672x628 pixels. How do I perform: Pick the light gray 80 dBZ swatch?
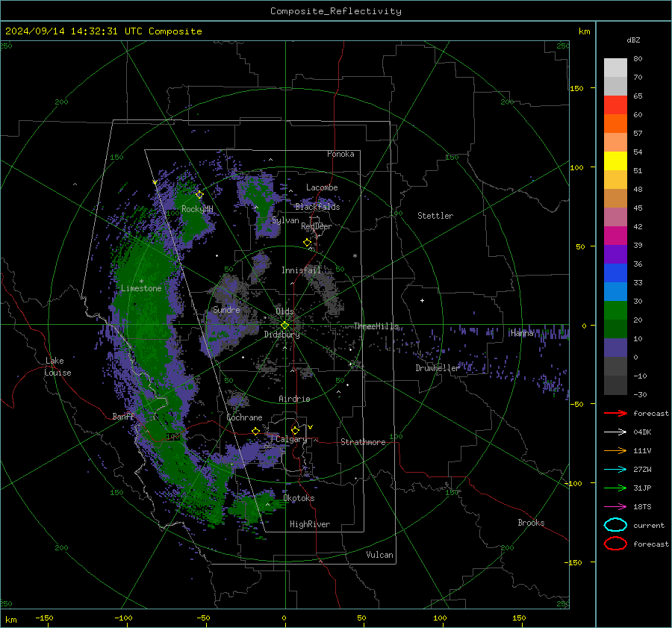tap(615, 68)
